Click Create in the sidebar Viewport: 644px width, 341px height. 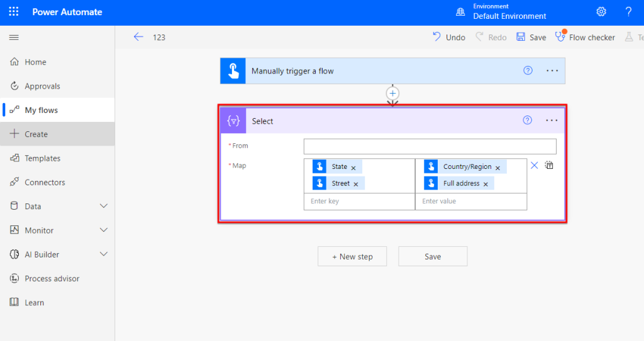point(57,134)
